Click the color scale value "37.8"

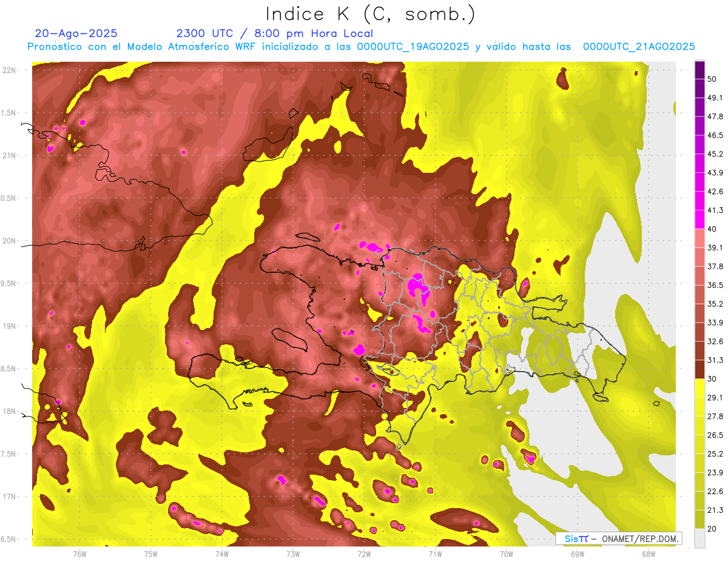click(715, 266)
